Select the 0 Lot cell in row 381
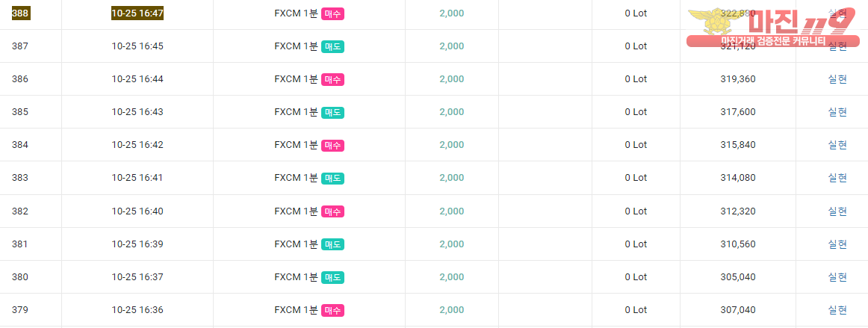 636,244
